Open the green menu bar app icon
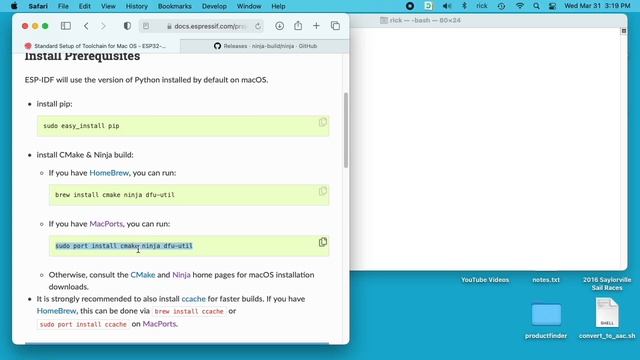Image resolution: width=640 pixels, height=360 pixels. point(428,6)
